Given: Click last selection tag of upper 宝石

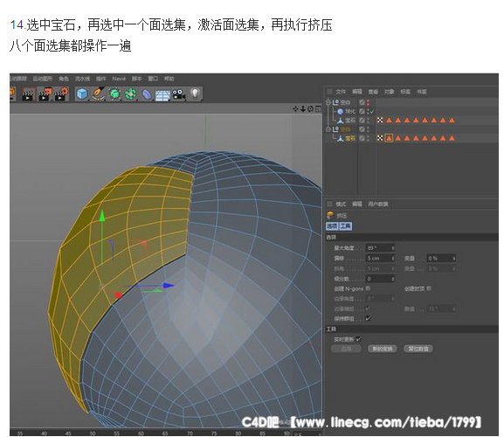Looking at the screenshot, I should [452, 121].
